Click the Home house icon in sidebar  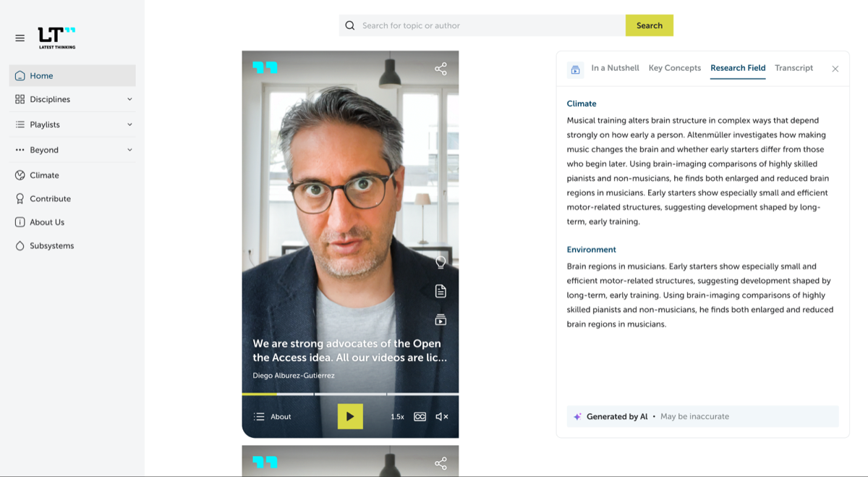[20, 75]
